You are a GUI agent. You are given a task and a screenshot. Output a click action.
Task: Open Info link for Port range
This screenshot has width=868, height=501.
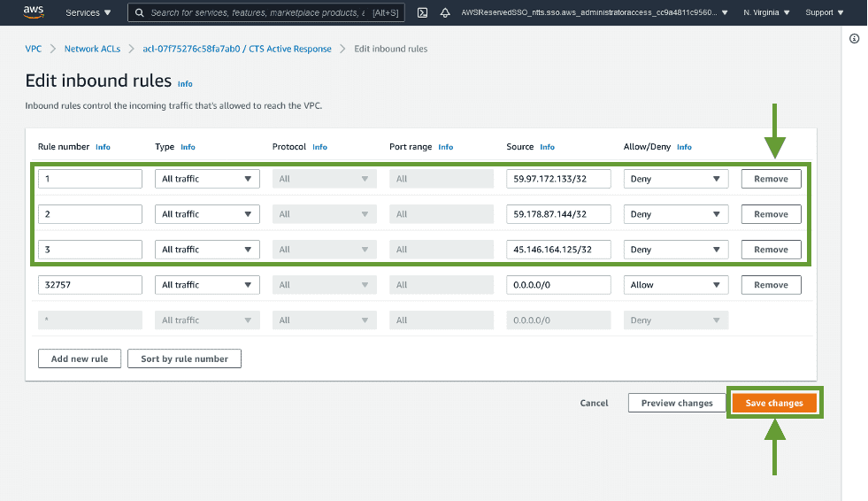click(446, 147)
